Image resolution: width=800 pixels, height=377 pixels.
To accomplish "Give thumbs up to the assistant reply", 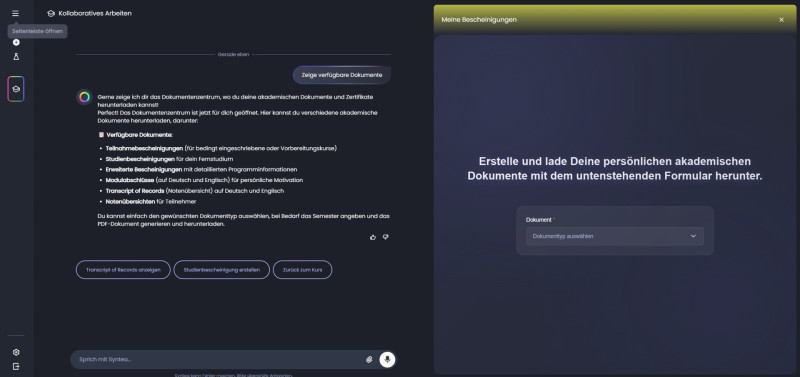I will click(x=373, y=237).
